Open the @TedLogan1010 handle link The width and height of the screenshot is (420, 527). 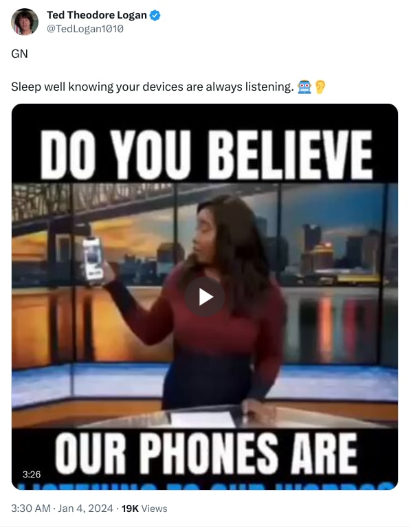tap(85, 29)
